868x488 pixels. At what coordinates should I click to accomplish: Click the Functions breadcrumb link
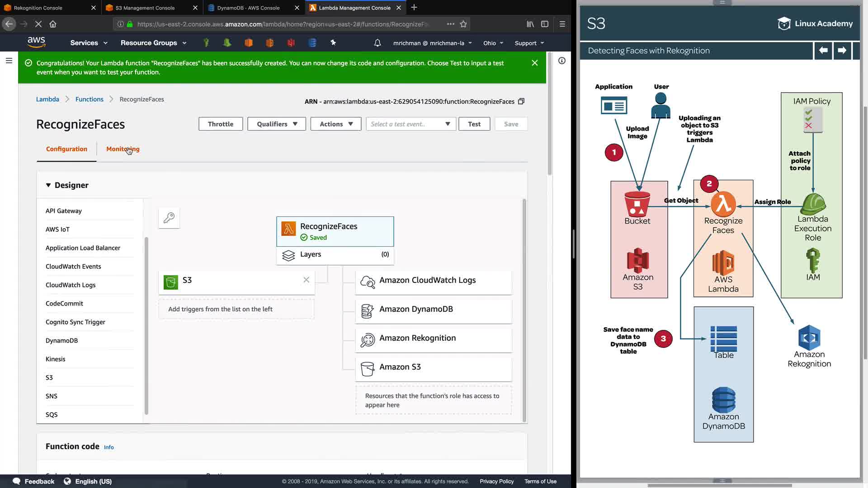click(x=89, y=99)
